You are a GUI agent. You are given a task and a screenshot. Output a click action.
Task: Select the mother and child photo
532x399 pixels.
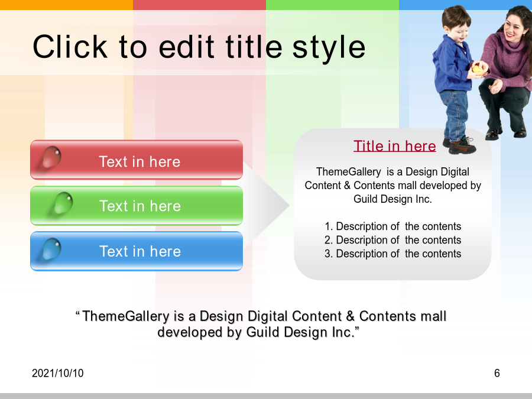482,80
